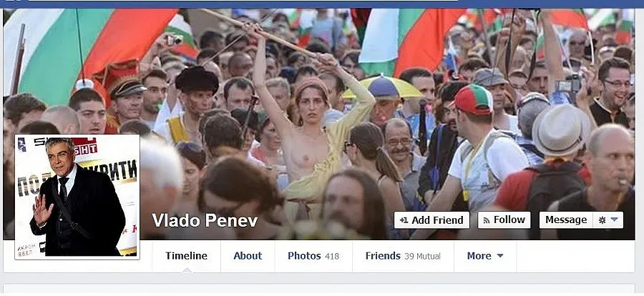Click the Facebook logo at the top-left corner
Screen dimensions: 644x296
click(x=13, y=1)
